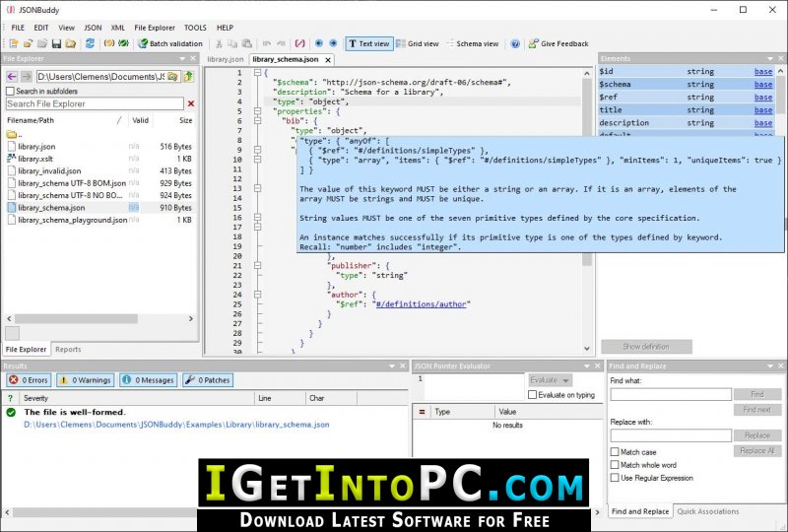788x532 pixels.
Task: Open the library_schema.json file path link
Action: [176, 425]
